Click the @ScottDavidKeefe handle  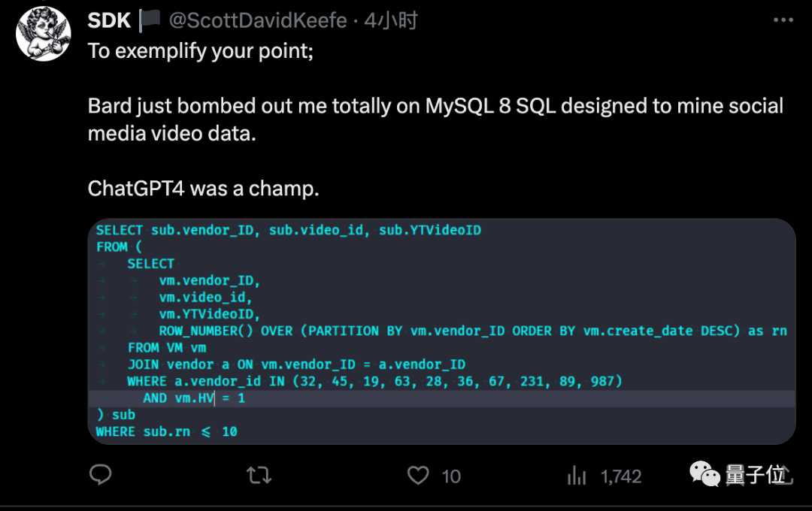[x=258, y=20]
